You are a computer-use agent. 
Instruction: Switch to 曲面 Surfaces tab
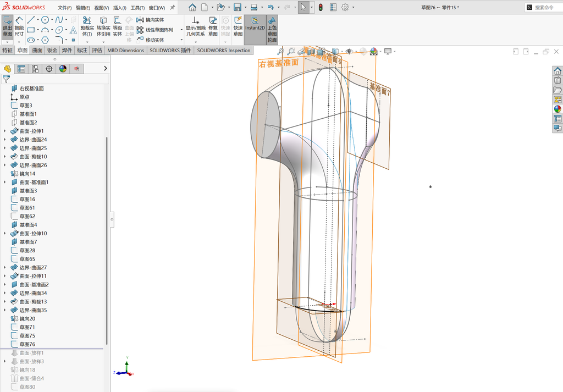tap(37, 50)
